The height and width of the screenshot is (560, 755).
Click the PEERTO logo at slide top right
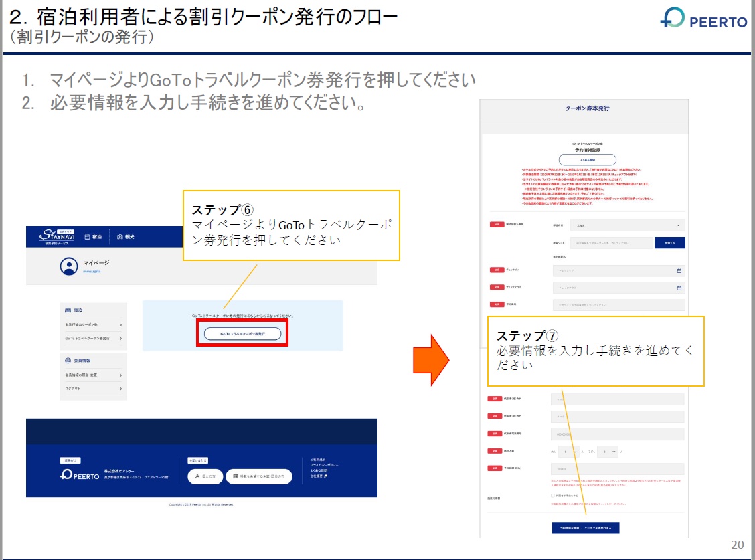pyautogui.click(x=703, y=18)
